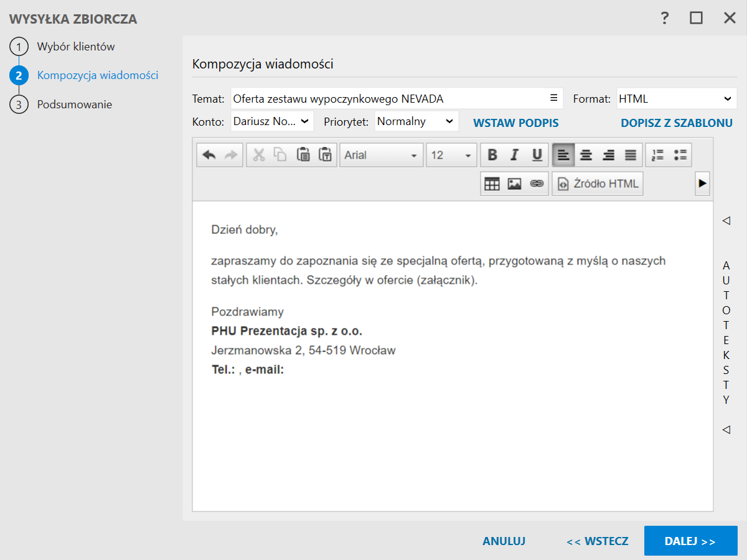Image resolution: width=747 pixels, height=560 pixels.
Task: Open the Format HTML dropdown
Action: (x=677, y=98)
